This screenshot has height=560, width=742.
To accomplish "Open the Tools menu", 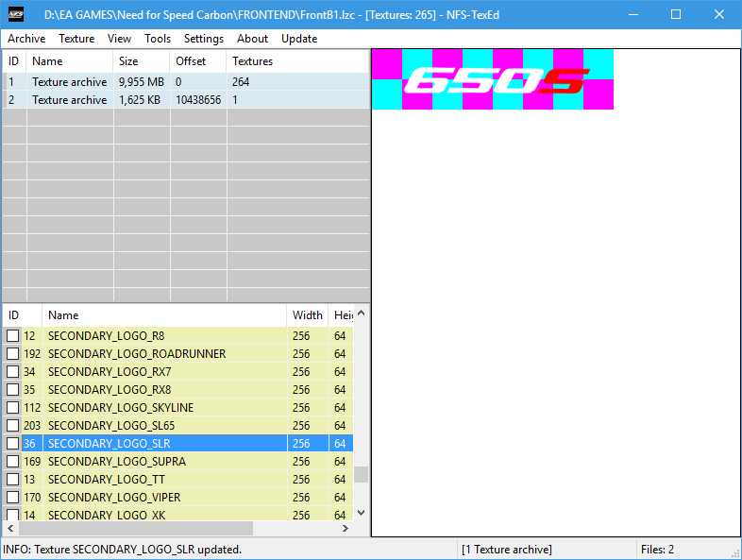I will tap(158, 39).
